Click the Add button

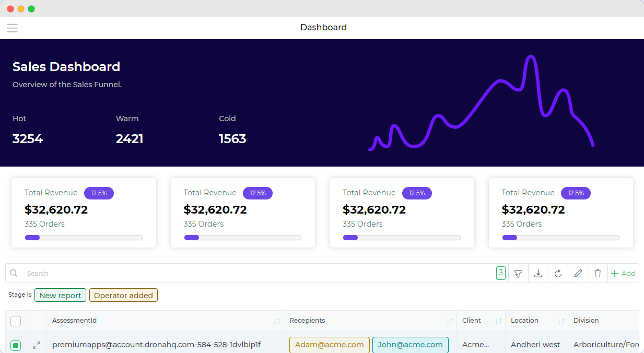click(x=623, y=273)
